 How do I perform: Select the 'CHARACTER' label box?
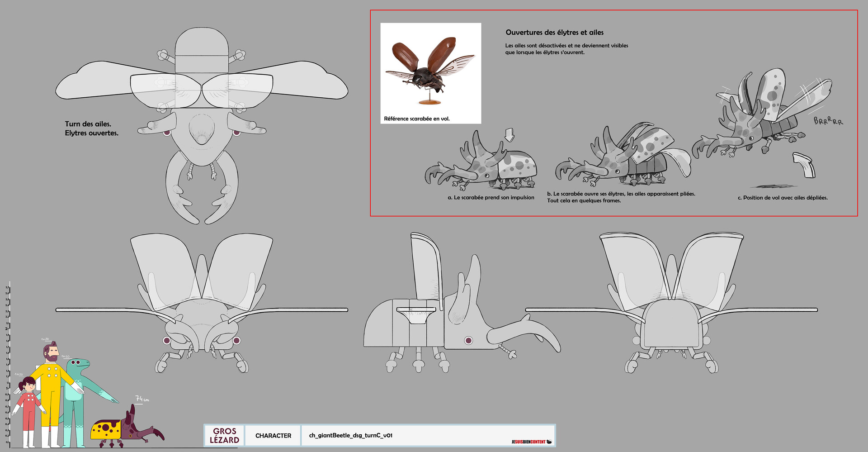(x=273, y=435)
